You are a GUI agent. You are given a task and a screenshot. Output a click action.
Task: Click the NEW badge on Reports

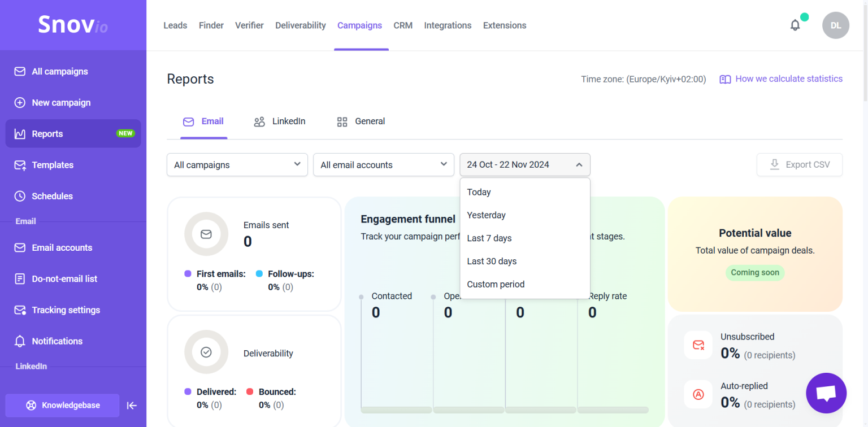click(x=125, y=134)
